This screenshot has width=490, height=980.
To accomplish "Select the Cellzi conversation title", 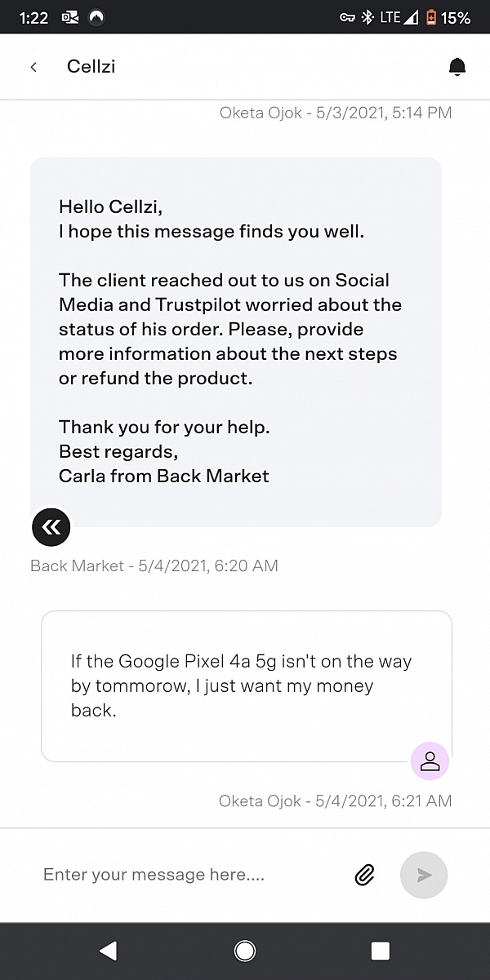I will (x=90, y=66).
